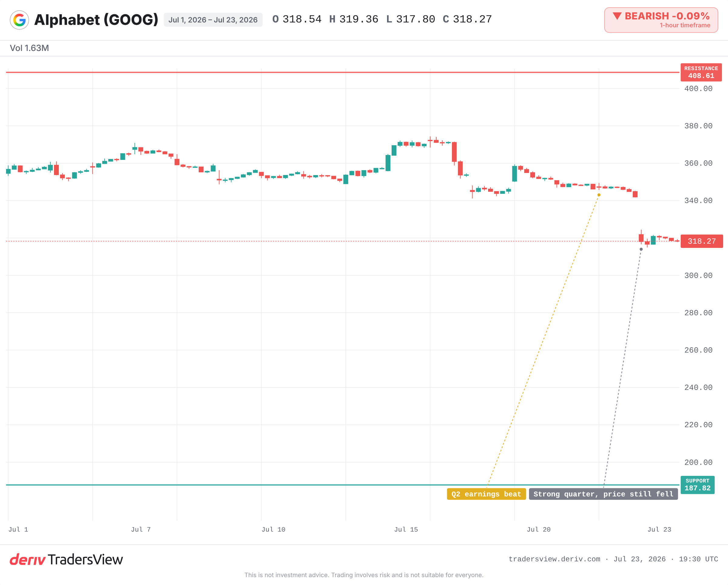Click the green support line
The width and height of the screenshot is (728, 585).
point(343,485)
